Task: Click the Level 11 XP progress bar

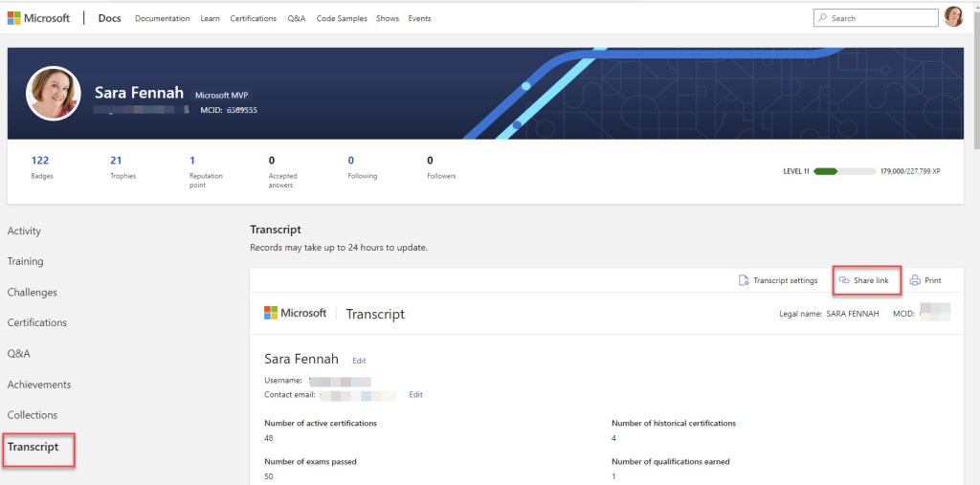Action: click(x=844, y=171)
